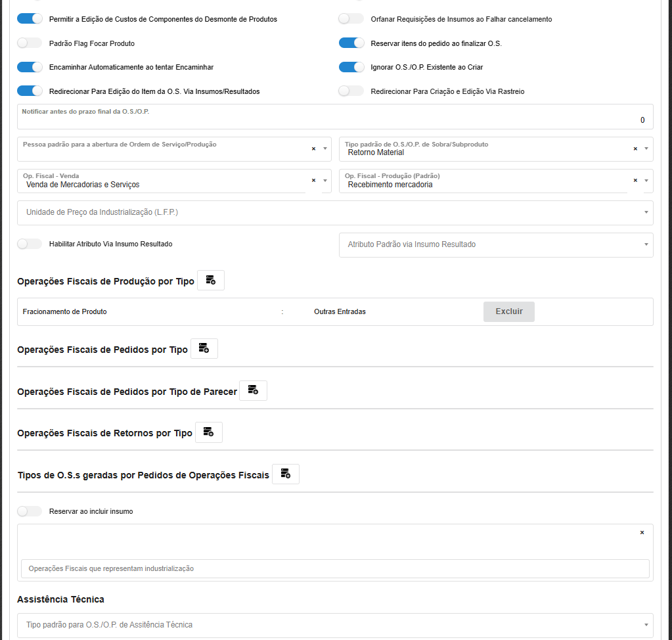Expand Atributo Padrão via Insumo Resultado dropdown
672x640 pixels.
496,244
